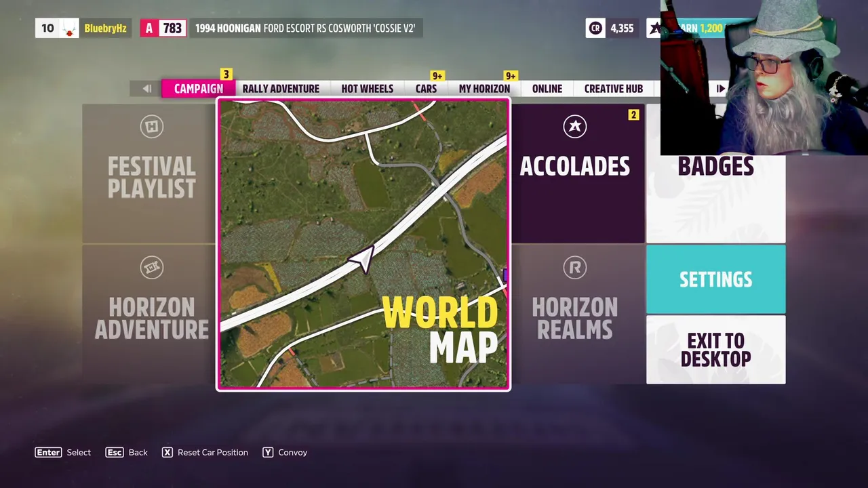Click the Horizon Realms R icon

pos(574,268)
